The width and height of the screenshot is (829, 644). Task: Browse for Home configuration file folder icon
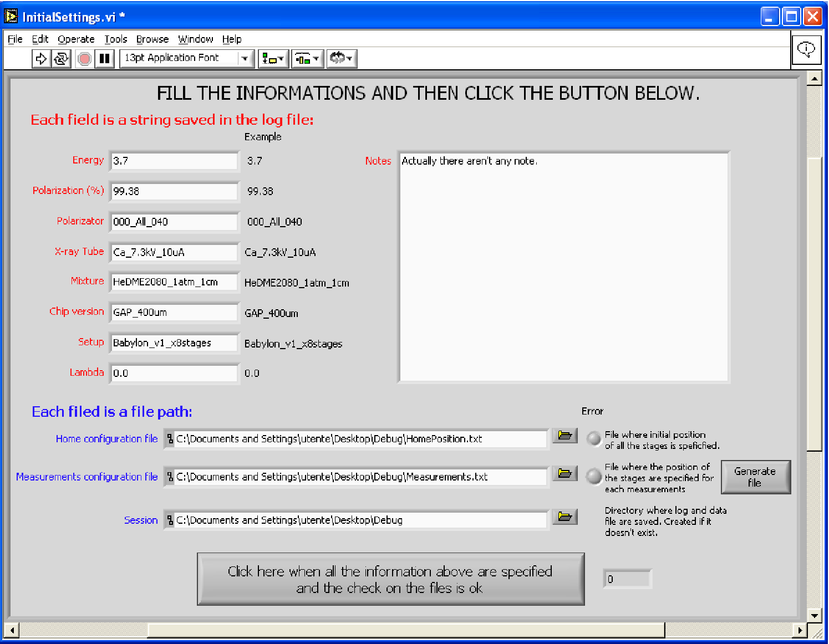(565, 436)
